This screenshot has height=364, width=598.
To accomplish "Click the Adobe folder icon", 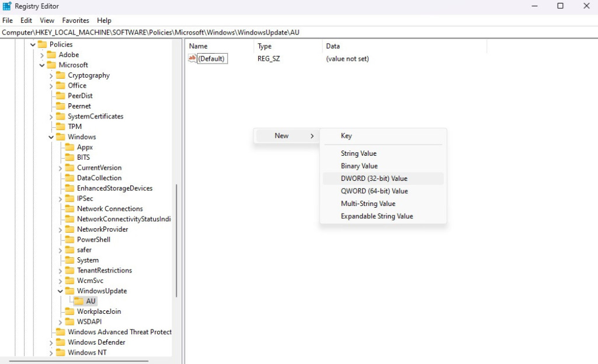I will tap(51, 55).
